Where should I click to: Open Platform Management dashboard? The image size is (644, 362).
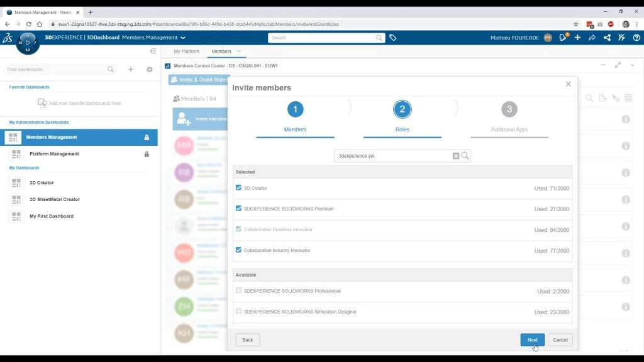54,154
